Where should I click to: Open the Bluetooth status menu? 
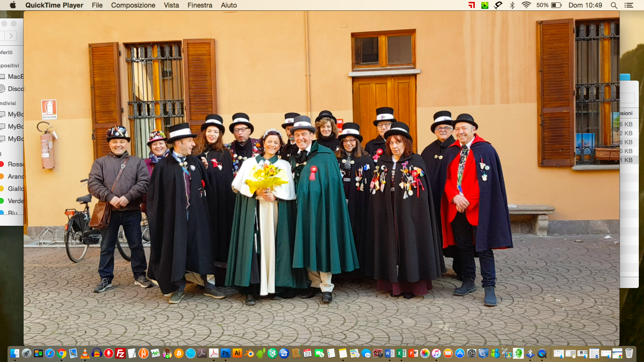point(512,5)
